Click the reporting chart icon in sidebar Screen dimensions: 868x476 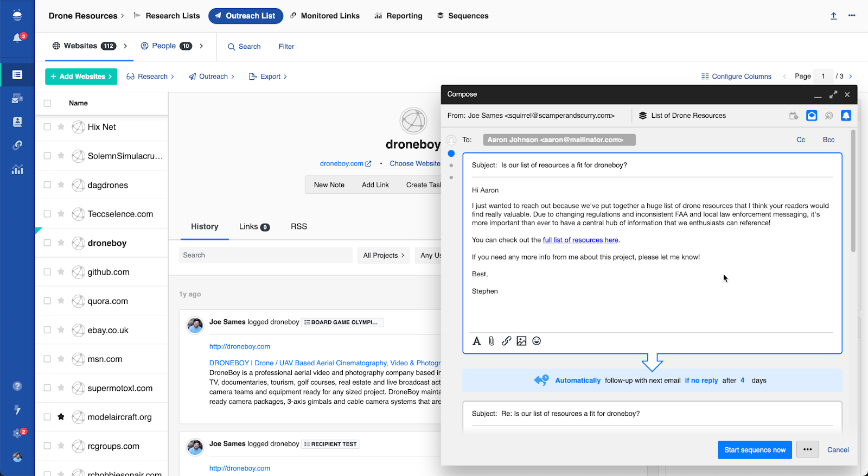pos(17,169)
